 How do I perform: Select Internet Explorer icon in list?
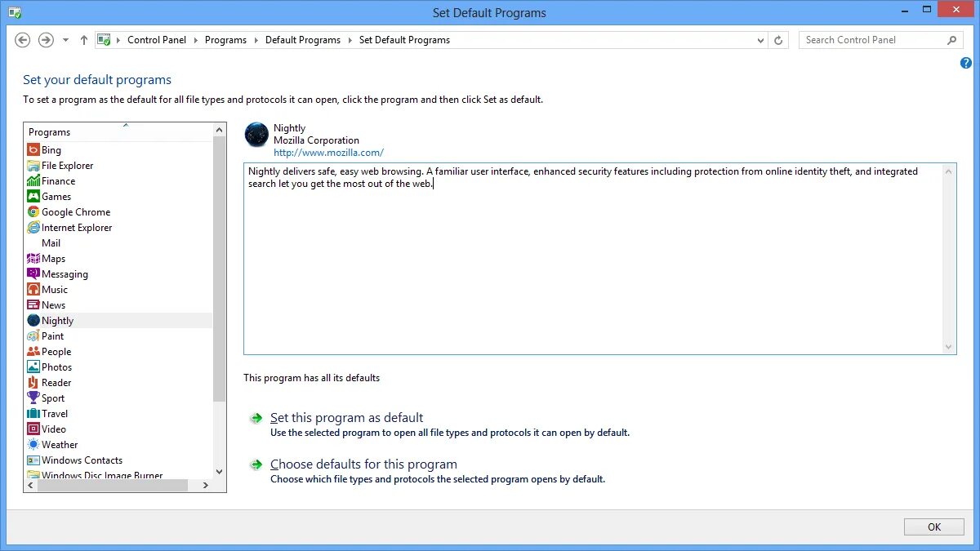[x=33, y=228]
